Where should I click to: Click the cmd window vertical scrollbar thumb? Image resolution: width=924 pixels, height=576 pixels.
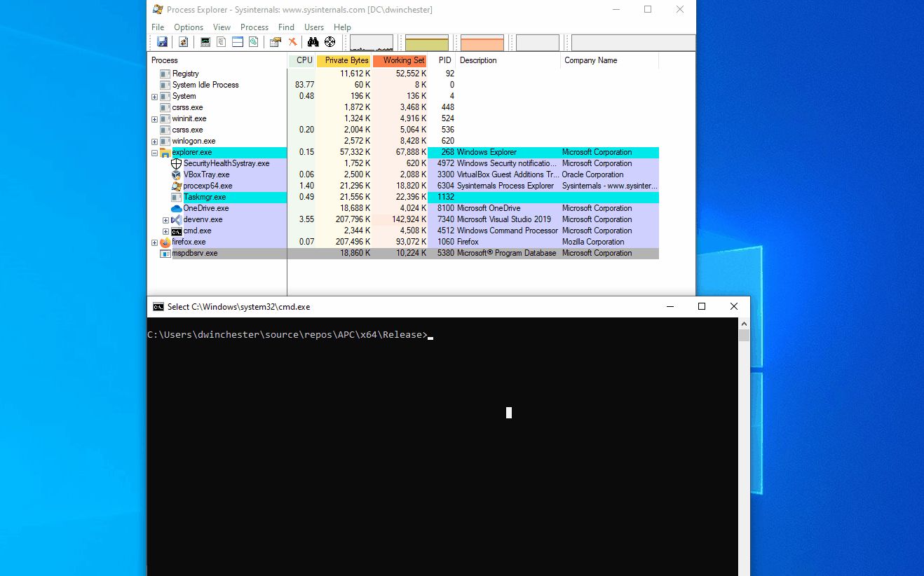[x=745, y=335]
